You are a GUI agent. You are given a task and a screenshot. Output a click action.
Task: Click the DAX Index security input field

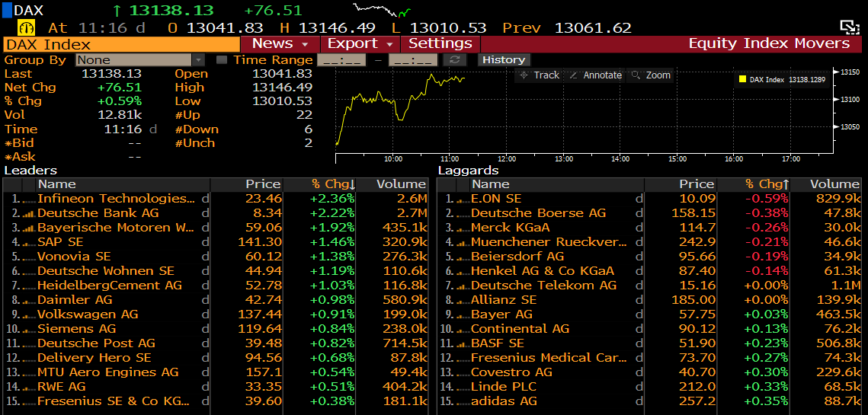(122, 44)
